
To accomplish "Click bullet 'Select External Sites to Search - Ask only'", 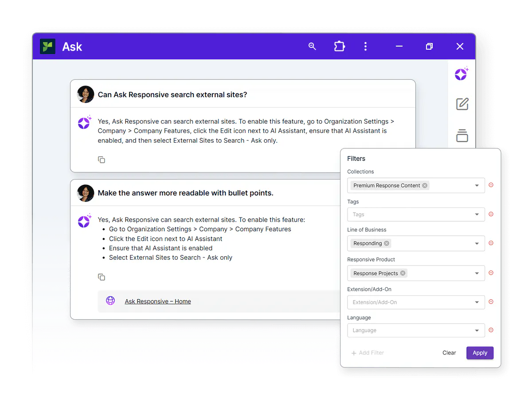I will coord(171,258).
